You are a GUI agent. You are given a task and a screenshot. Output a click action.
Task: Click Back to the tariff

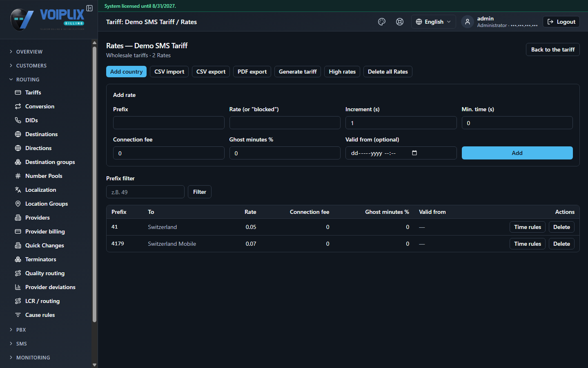(552, 49)
